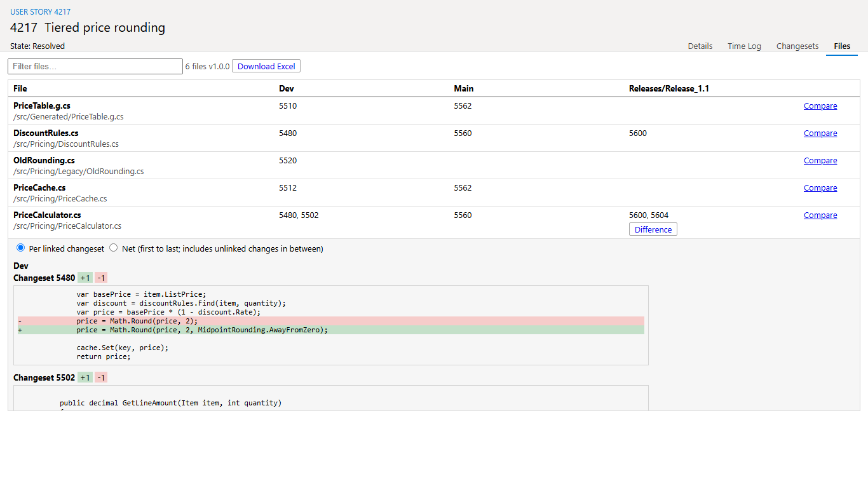
Task: Click the 4217 Tiered price rounding title
Action: point(88,28)
